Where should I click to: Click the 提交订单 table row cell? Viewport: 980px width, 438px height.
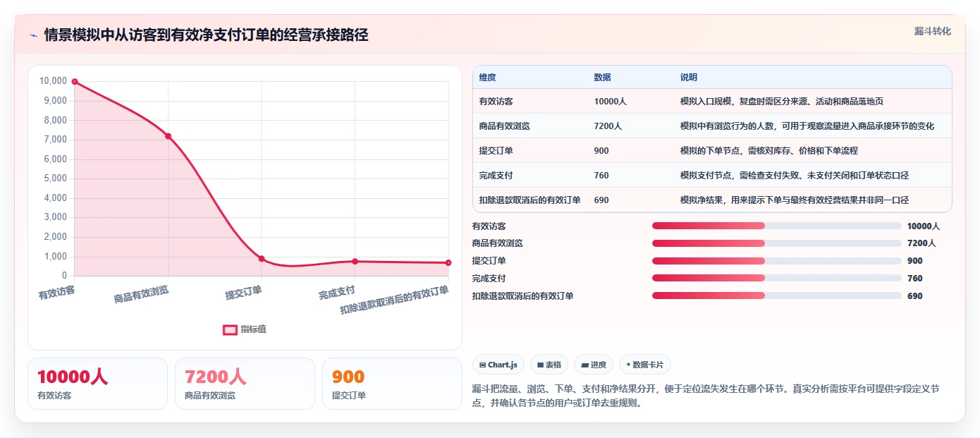(496, 151)
